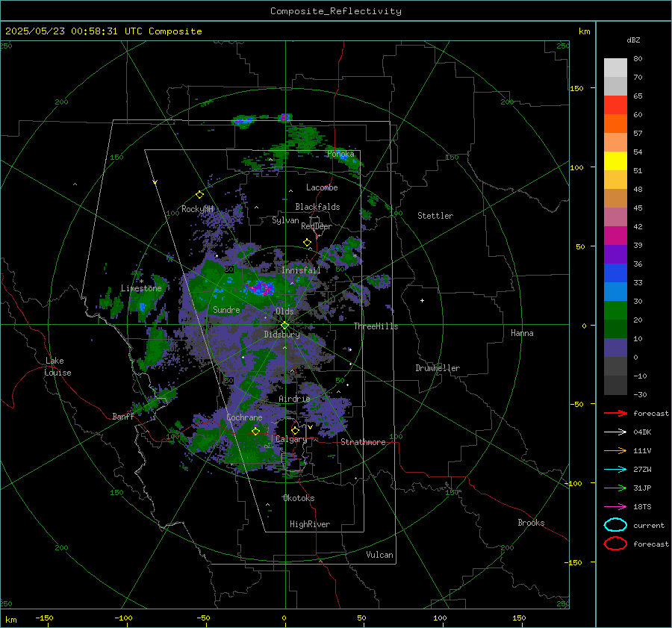Click the yellow diamond marker below Cochrane
672x628 pixels.
[255, 431]
